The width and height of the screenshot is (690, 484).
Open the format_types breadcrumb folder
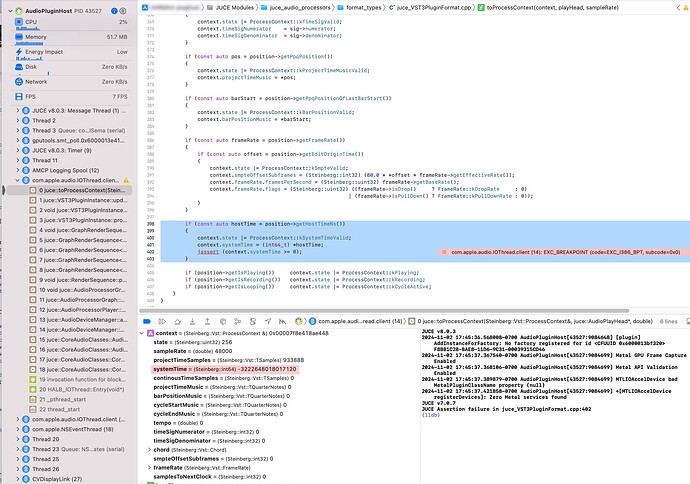pos(360,7)
